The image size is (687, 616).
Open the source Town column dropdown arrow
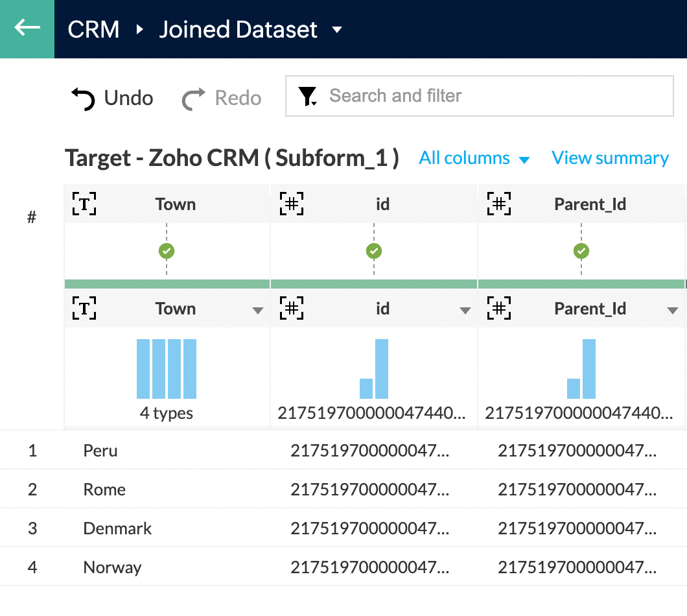(257, 311)
